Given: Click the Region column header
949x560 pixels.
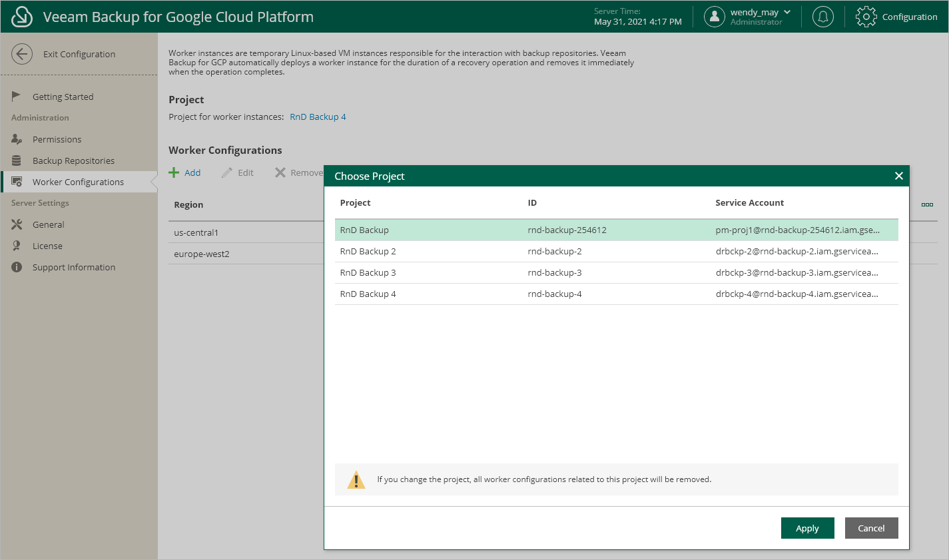Looking at the screenshot, I should pos(188,204).
